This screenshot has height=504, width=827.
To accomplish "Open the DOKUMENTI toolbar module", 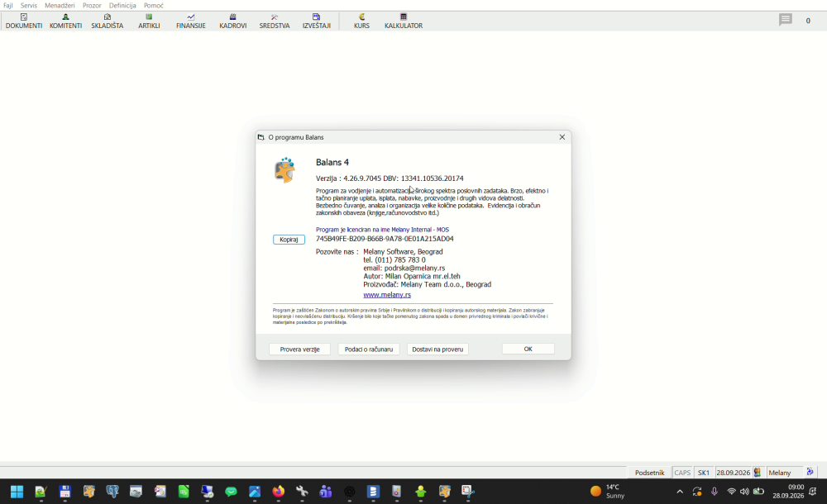I will [24, 21].
